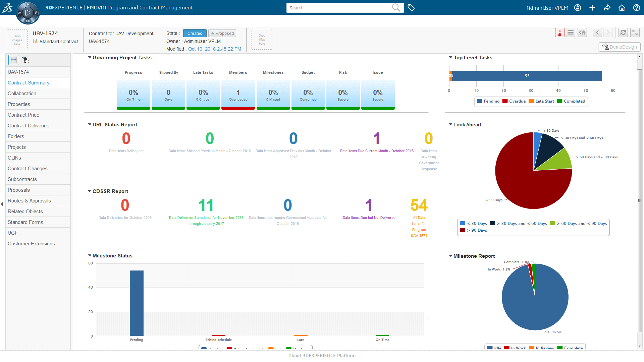This screenshot has width=644, height=362.
Task: Open the help question mark icon
Action: click(x=636, y=8)
